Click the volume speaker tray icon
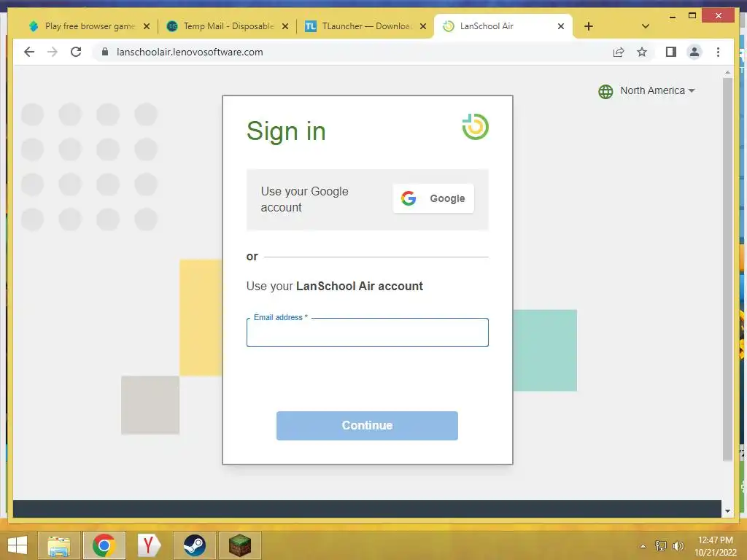The image size is (747, 560). [678, 545]
